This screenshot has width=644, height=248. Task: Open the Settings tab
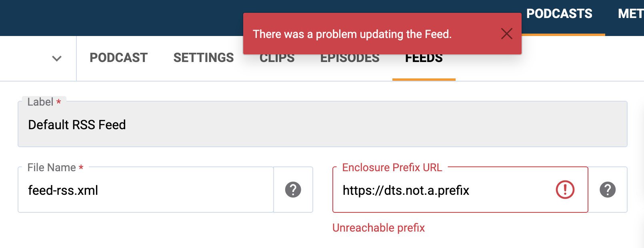pos(203,58)
